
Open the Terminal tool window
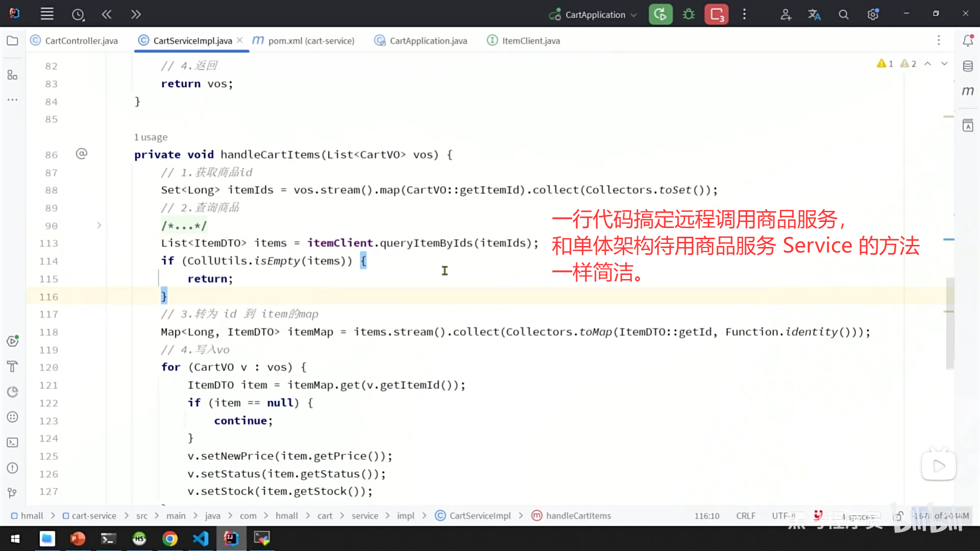tap(12, 442)
